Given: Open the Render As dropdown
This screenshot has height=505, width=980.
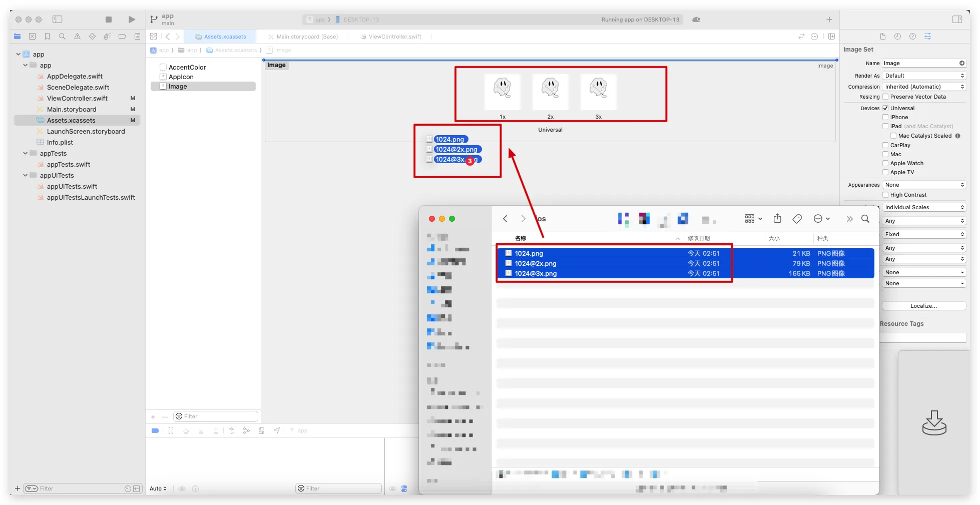Looking at the screenshot, I should [x=923, y=76].
